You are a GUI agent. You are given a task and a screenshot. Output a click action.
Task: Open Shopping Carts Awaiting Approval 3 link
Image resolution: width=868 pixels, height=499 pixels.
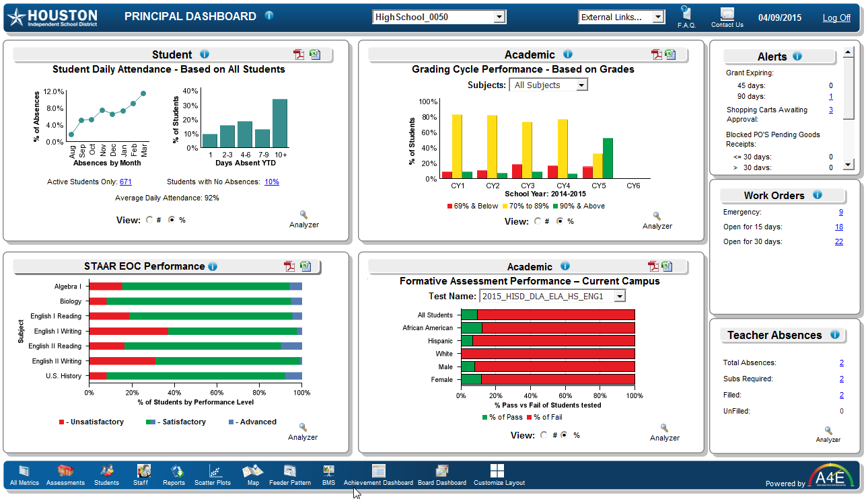831,110
